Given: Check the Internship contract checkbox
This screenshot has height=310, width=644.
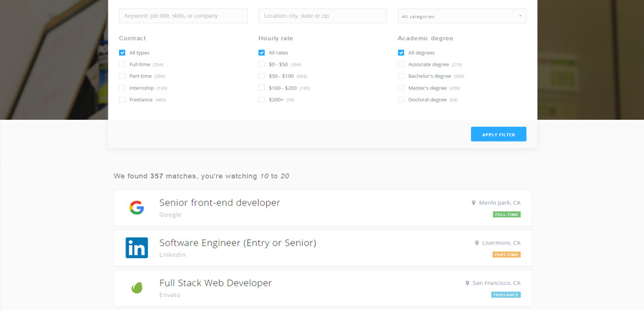Looking at the screenshot, I should pos(122,88).
